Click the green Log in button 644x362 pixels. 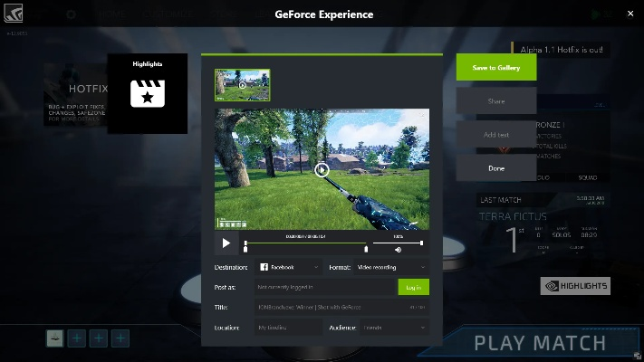pyautogui.click(x=413, y=287)
